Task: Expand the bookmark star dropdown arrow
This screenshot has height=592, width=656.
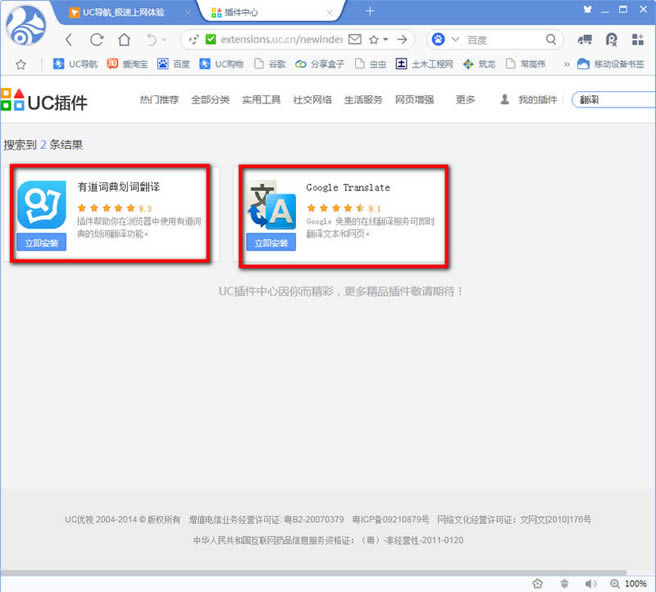Action: (385, 40)
